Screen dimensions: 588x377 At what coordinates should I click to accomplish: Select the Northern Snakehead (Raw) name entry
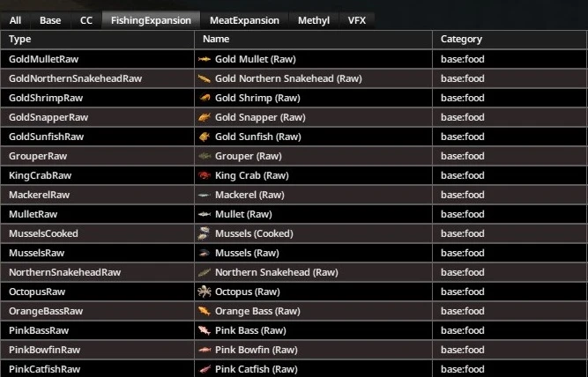click(x=276, y=272)
